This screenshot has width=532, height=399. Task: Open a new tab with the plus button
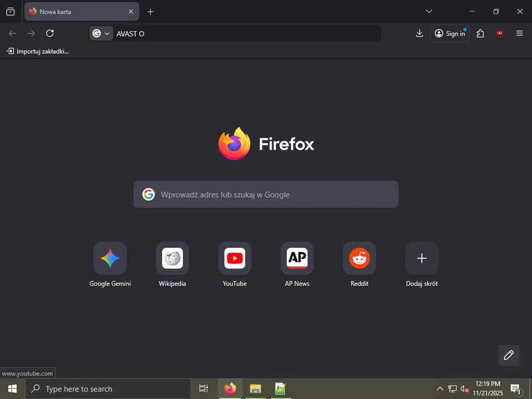pos(150,12)
